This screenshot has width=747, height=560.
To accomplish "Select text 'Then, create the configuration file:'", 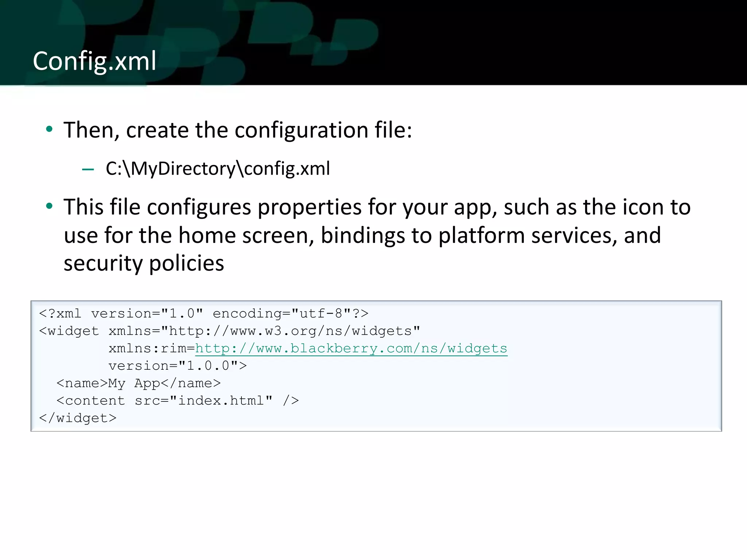I will (238, 130).
